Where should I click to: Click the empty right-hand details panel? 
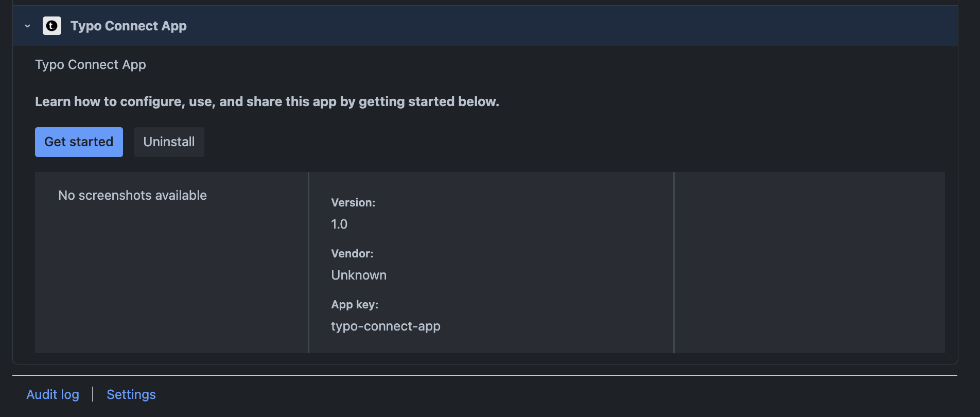[x=809, y=263]
